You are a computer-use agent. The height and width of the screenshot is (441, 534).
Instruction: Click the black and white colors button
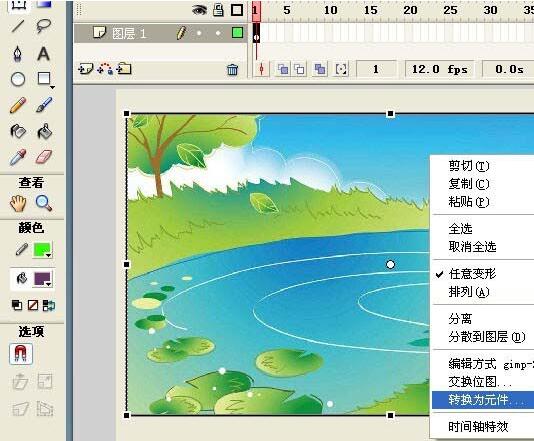point(17,305)
